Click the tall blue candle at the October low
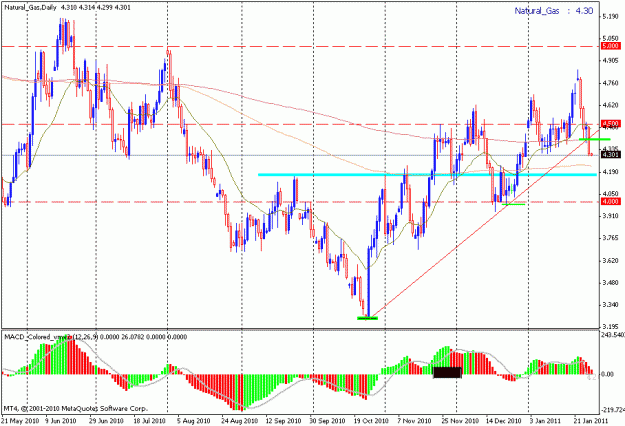This screenshot has width=625, height=426. [369, 283]
